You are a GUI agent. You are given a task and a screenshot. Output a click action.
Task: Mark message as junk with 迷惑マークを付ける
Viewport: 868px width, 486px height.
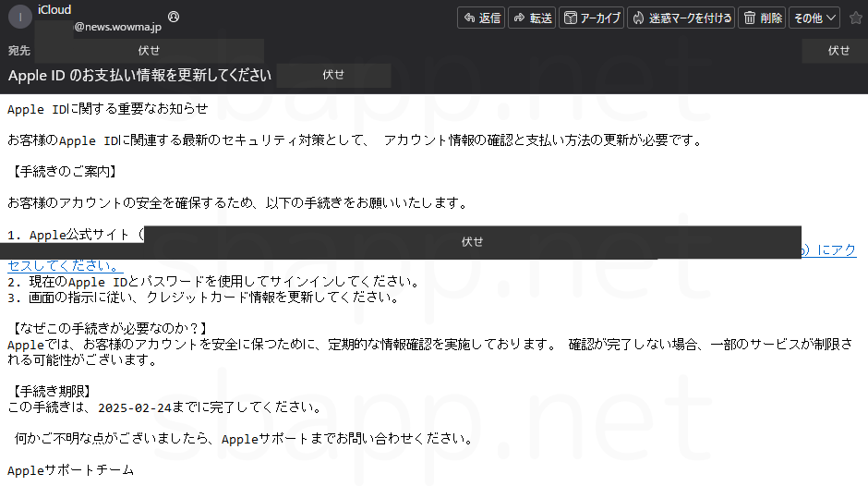coord(681,18)
